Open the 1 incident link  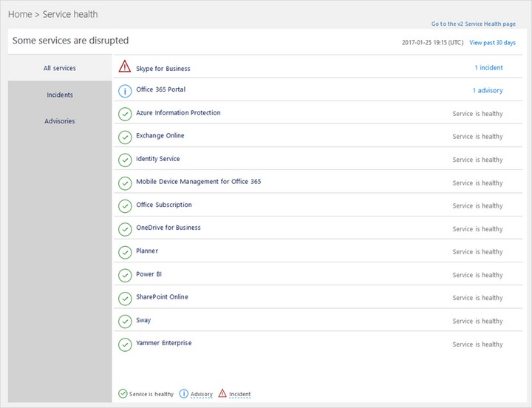pyautogui.click(x=488, y=68)
